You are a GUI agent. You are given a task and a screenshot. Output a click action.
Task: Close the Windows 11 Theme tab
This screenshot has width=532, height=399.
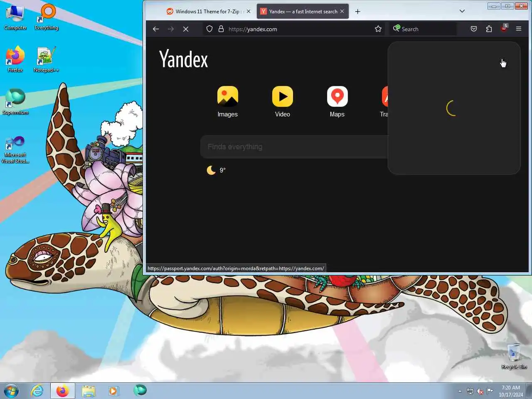point(249,12)
